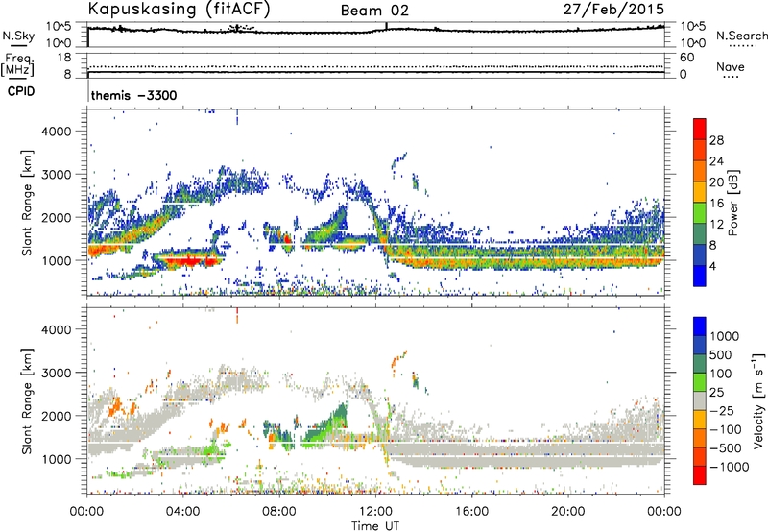This screenshot has height=532, width=768.
Task: Click the '08:00' time axis label
Action: [279, 512]
